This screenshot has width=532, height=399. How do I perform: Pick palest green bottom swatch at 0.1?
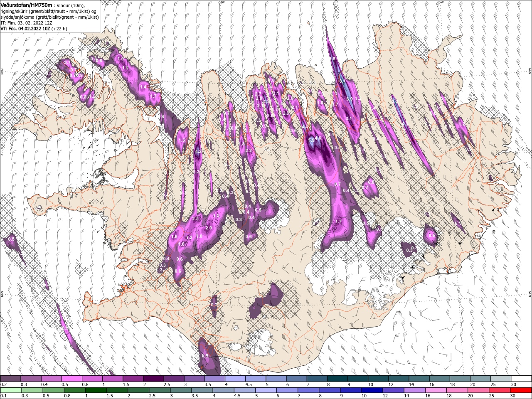(10, 390)
